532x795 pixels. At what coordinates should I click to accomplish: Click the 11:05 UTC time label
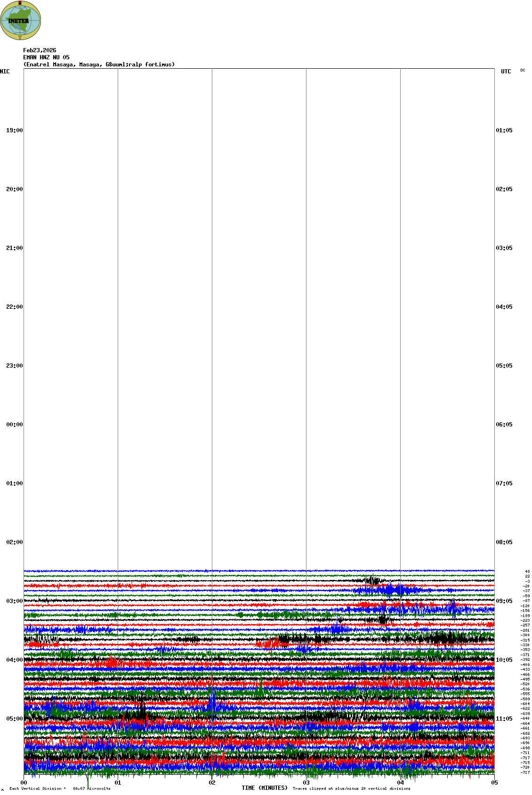click(x=504, y=719)
